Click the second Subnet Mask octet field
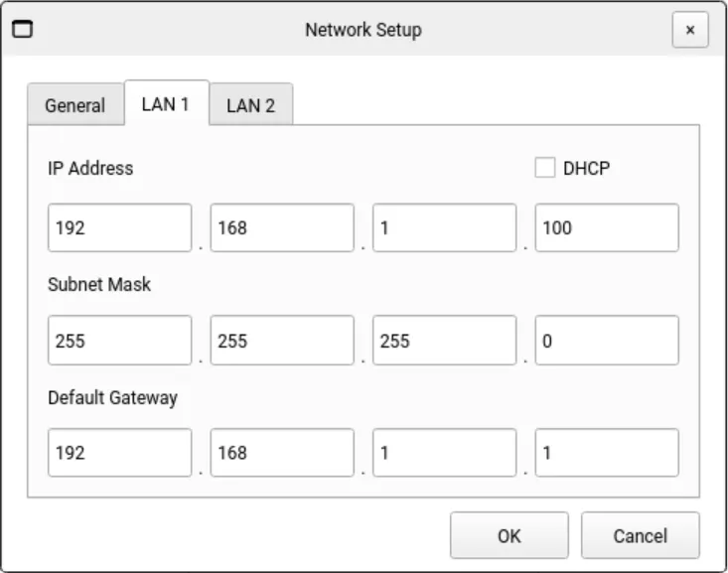728x573 pixels. pyautogui.click(x=282, y=341)
